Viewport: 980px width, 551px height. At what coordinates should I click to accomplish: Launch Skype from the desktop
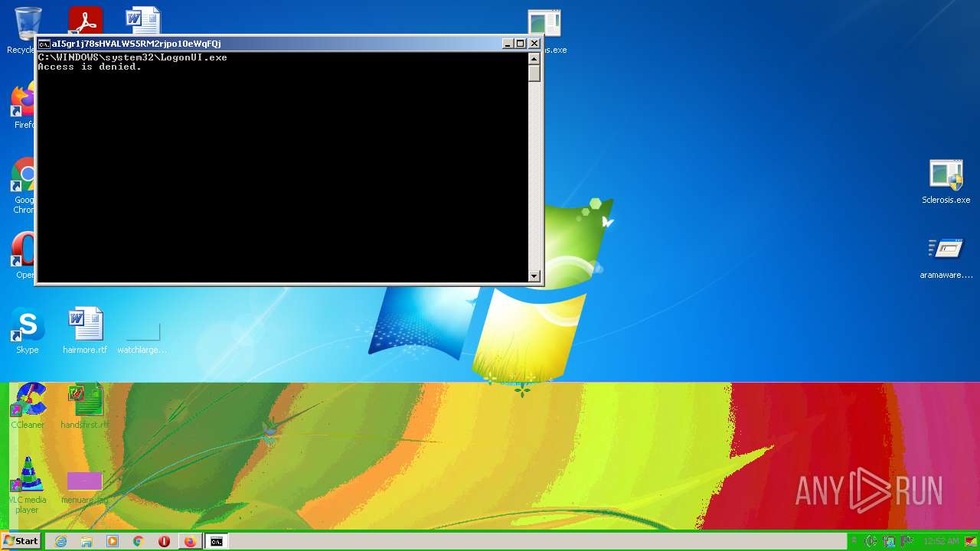coord(27,331)
